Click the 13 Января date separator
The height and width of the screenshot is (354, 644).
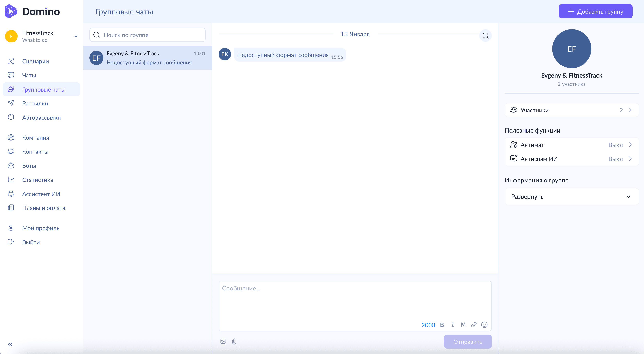(355, 34)
